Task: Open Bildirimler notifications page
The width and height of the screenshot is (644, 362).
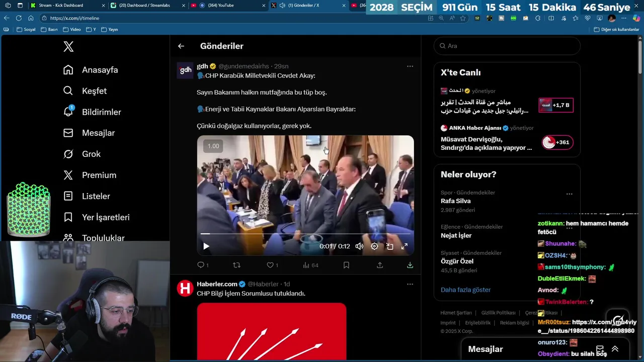Action: pos(92,112)
